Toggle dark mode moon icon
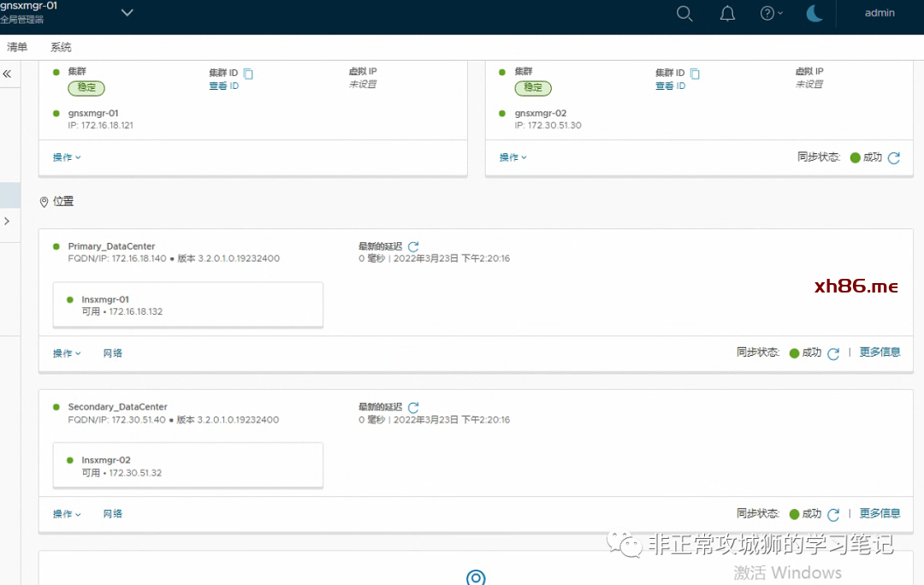This screenshot has height=585, width=924. pyautogui.click(x=814, y=13)
